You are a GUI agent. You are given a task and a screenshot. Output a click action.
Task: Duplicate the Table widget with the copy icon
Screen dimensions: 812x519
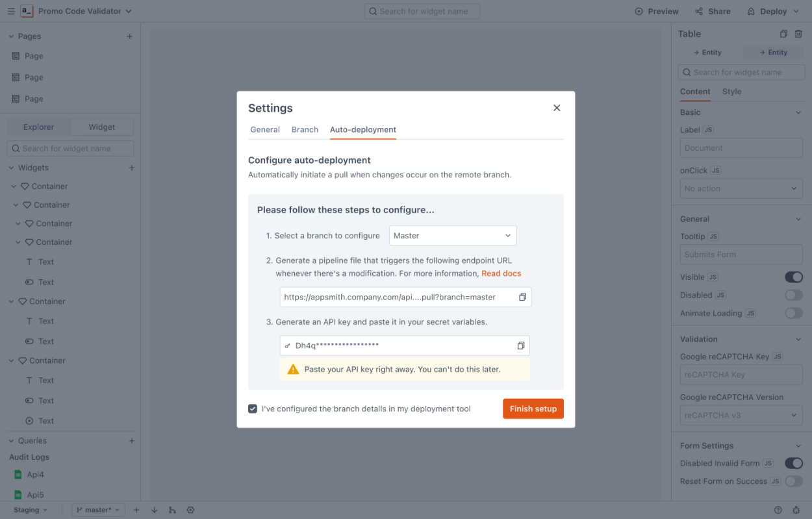[783, 33]
